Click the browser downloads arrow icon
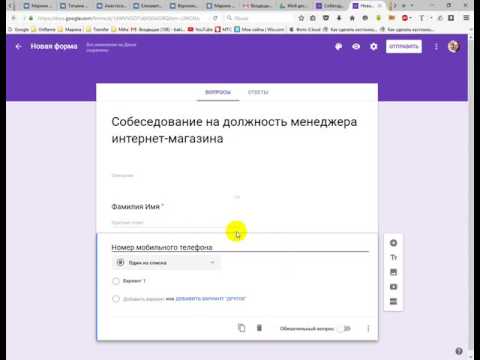Screen dimensions: 480x360 [339, 18]
